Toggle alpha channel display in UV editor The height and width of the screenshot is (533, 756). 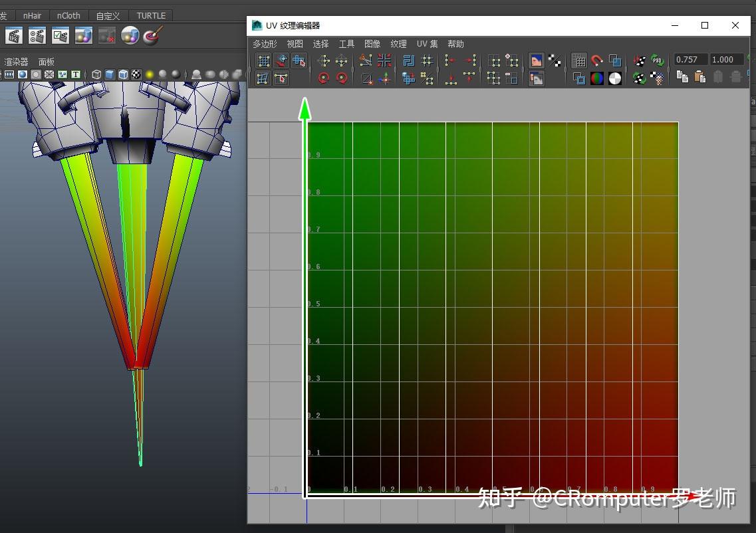coord(614,77)
